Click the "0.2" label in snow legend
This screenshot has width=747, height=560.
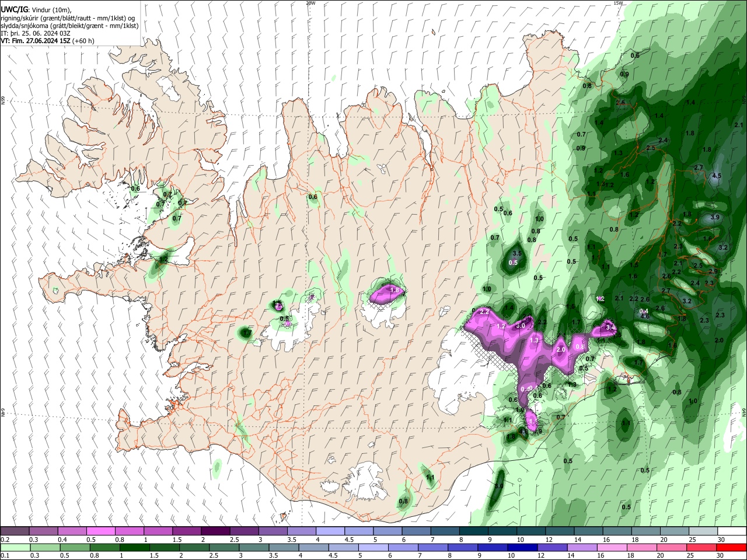pyautogui.click(x=5, y=540)
